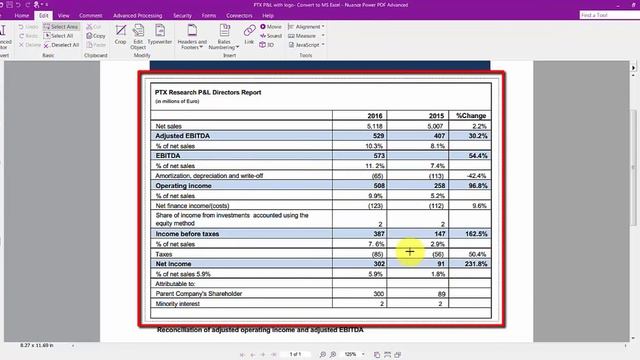The image size is (640, 360).
Task: Click the Operating income row label
Action: [x=183, y=186]
